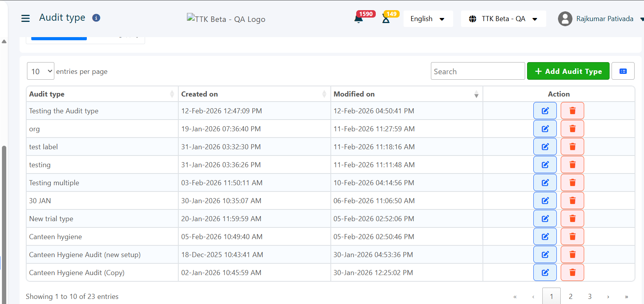Open the notifications bell with 1590 badge
This screenshot has width=644, height=304.
(359, 19)
